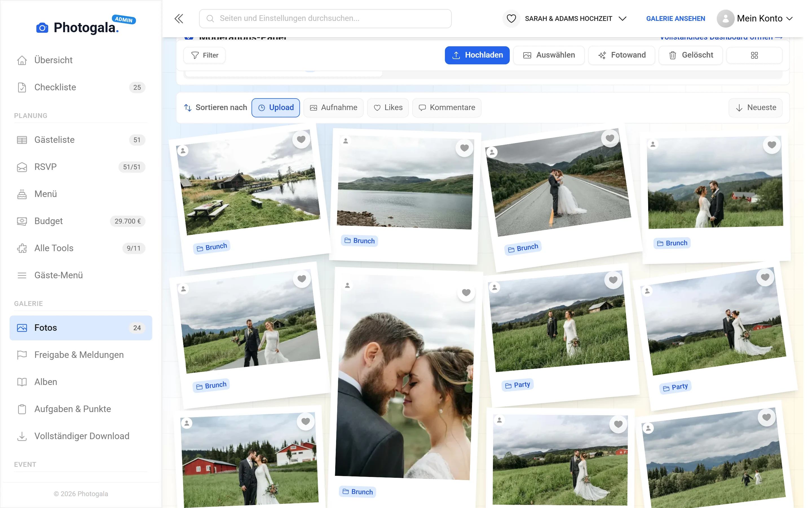The image size is (812, 508).
Task: Open the cabin-by-the-lake photo
Action: click(248, 182)
